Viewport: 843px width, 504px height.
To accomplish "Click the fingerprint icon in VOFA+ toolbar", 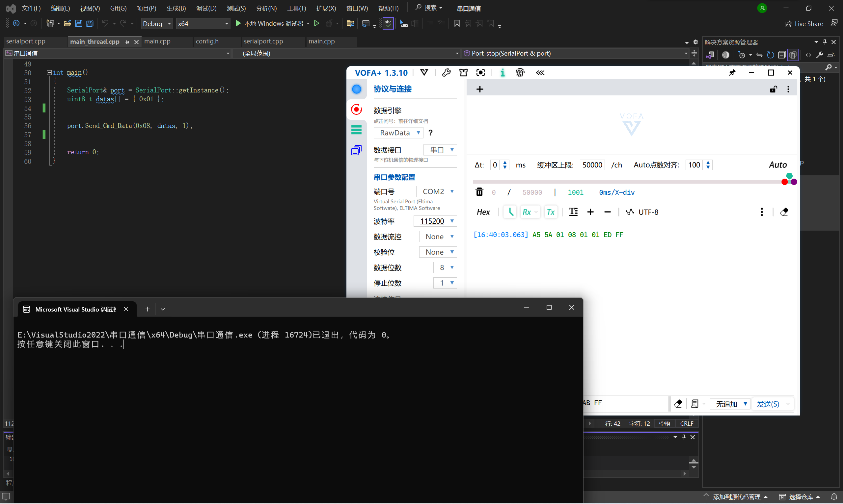I will click(x=520, y=73).
